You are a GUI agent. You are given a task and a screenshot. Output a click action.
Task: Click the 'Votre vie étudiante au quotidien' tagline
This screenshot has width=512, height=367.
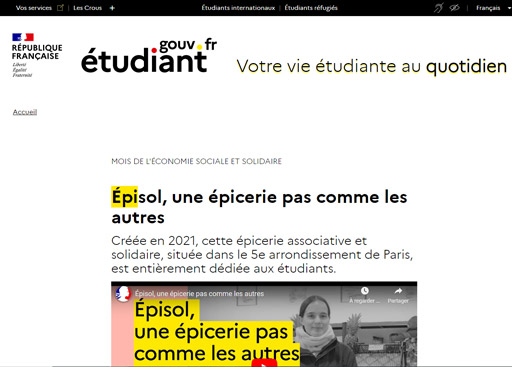point(372,66)
